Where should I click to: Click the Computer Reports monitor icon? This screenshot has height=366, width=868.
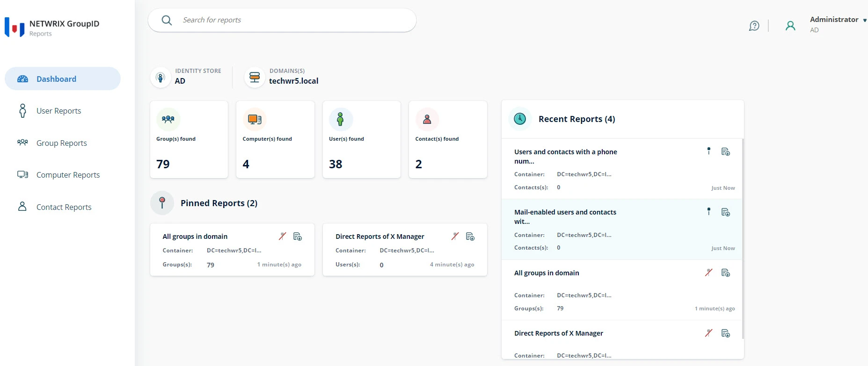pos(22,174)
